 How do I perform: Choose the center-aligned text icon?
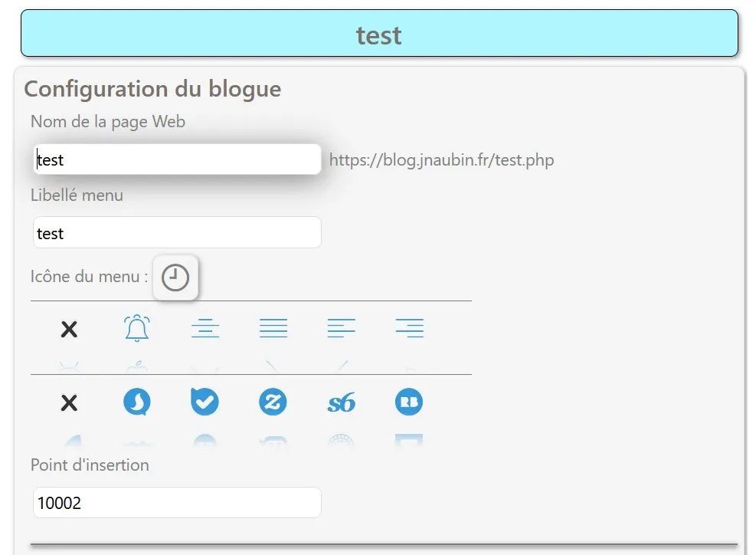pos(205,328)
